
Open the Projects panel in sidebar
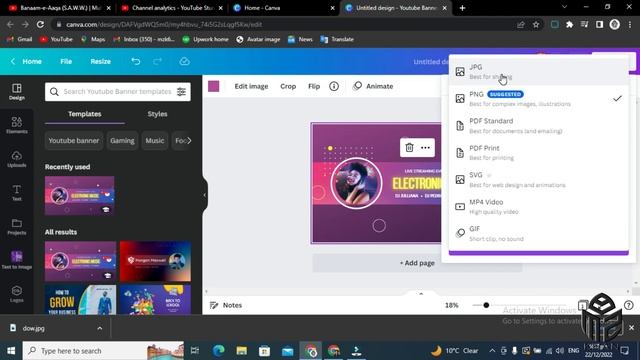(17, 227)
